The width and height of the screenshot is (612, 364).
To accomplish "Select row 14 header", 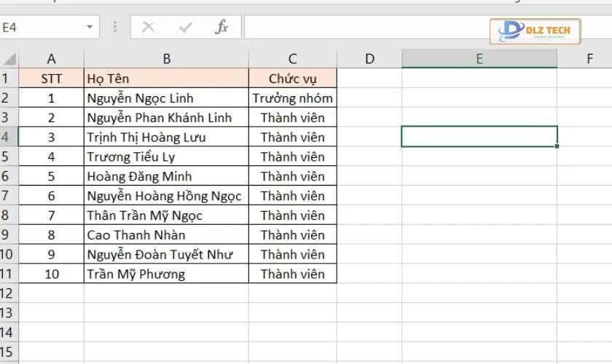I will [9, 332].
